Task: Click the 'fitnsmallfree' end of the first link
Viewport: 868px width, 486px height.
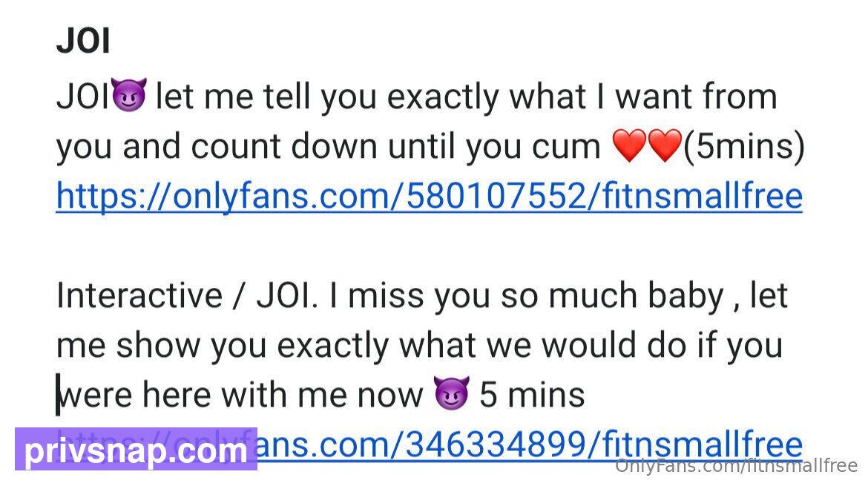Action: 702,196
